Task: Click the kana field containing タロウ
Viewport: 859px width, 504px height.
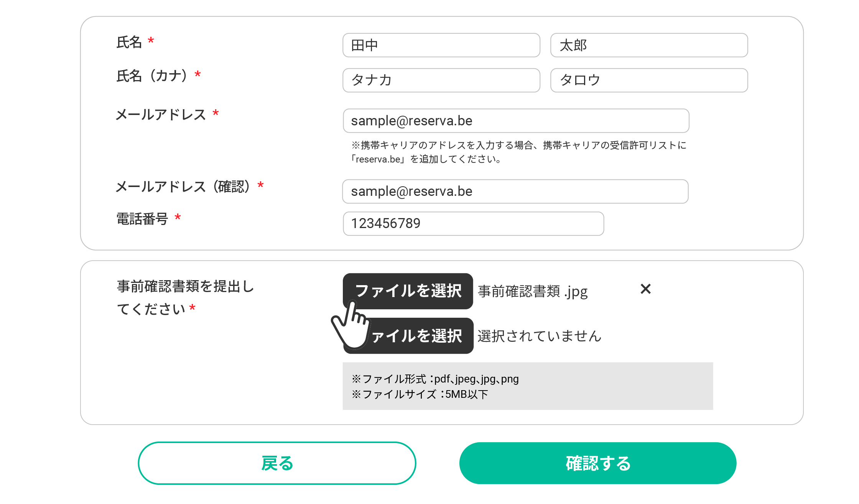Action: pyautogui.click(x=649, y=80)
